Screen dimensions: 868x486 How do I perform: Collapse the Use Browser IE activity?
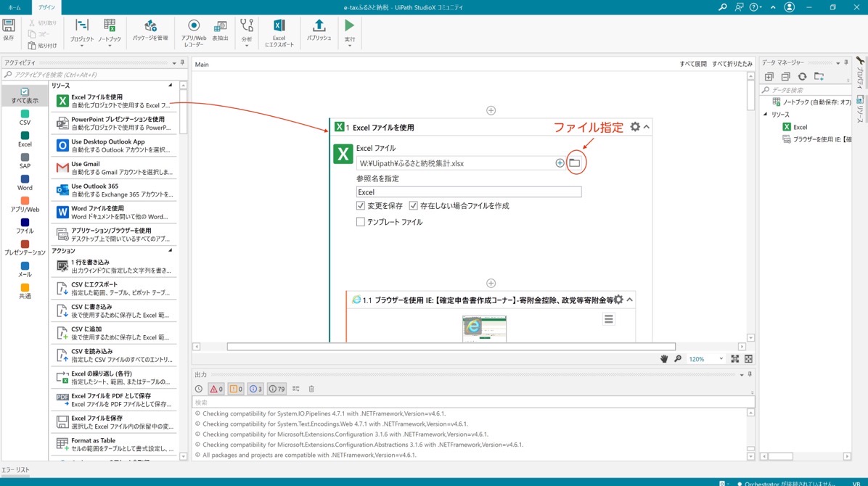pyautogui.click(x=629, y=300)
